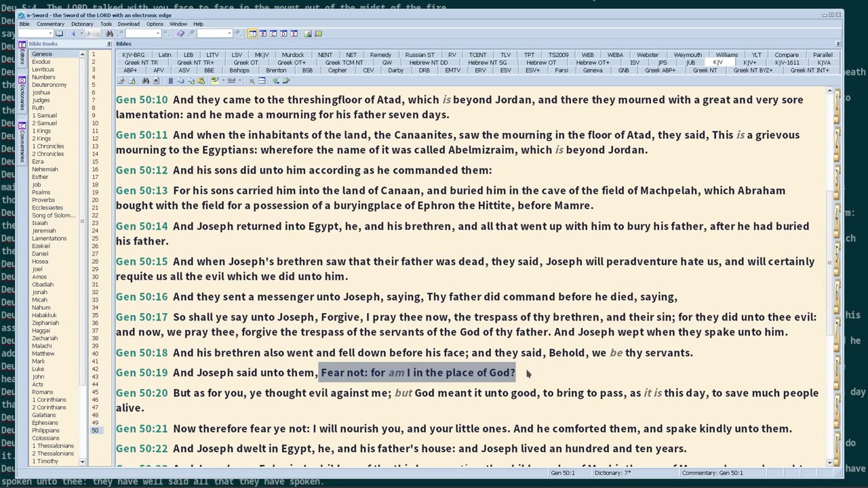
Task: Click the back navigation arrow
Action: pos(73,33)
